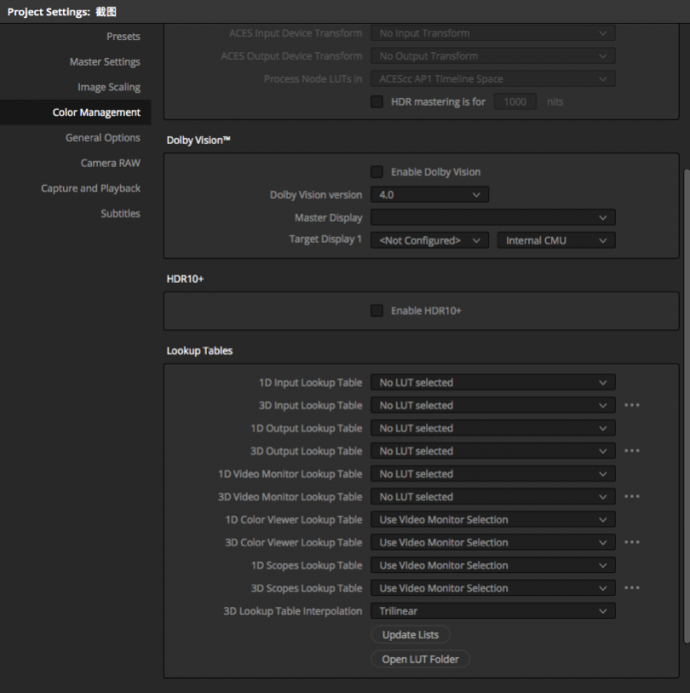Open 1D Input Lookup Table dropdown
Screen dimensions: 690x693
pyautogui.click(x=493, y=383)
